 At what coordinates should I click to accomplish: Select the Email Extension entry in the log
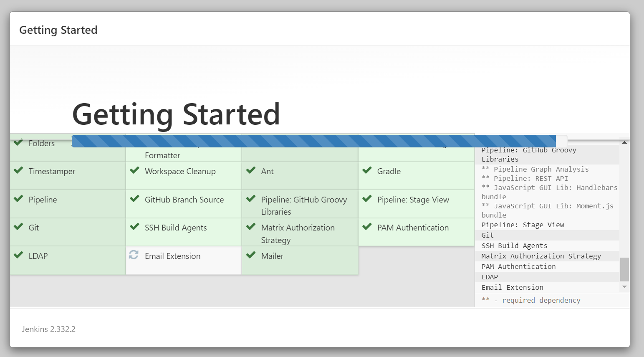(512, 287)
